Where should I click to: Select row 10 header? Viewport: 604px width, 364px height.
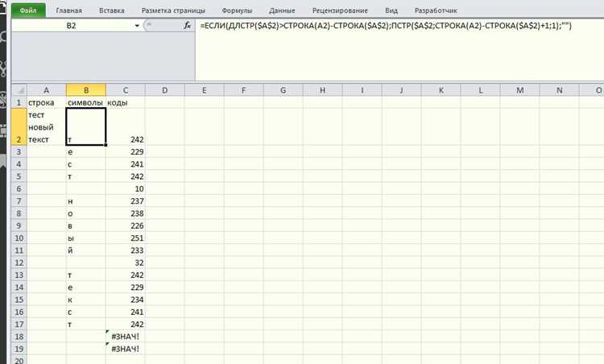point(19,238)
